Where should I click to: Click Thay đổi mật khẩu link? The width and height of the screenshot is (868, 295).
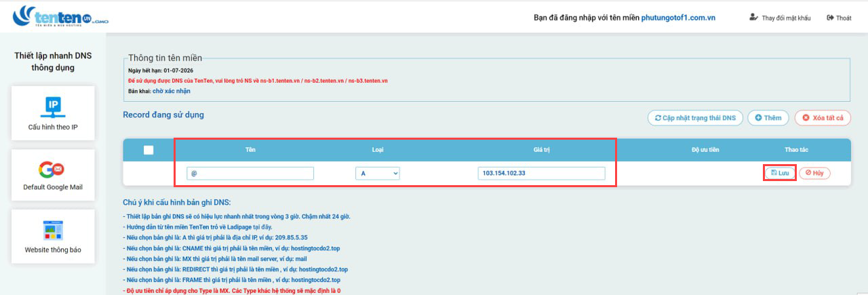pos(780,18)
